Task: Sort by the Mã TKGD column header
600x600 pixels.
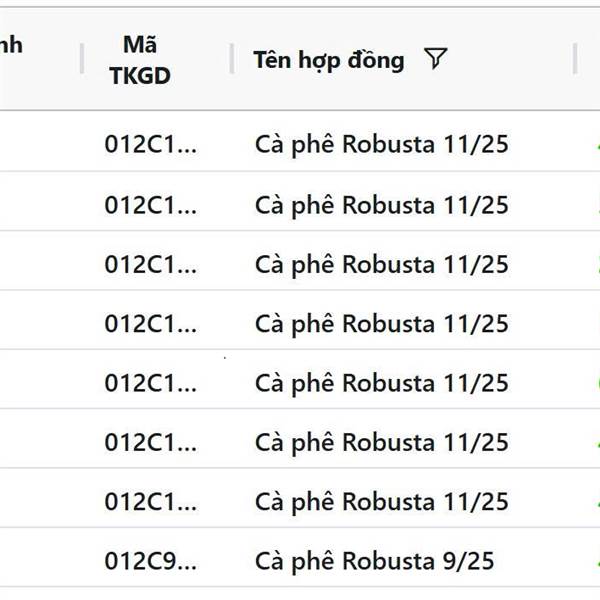Action: (x=140, y=60)
